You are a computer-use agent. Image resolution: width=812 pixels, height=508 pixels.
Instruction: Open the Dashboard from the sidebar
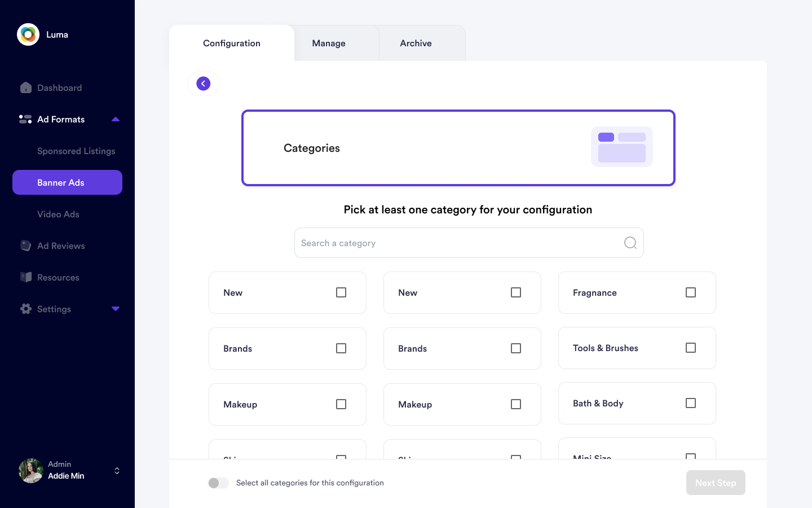coord(59,87)
